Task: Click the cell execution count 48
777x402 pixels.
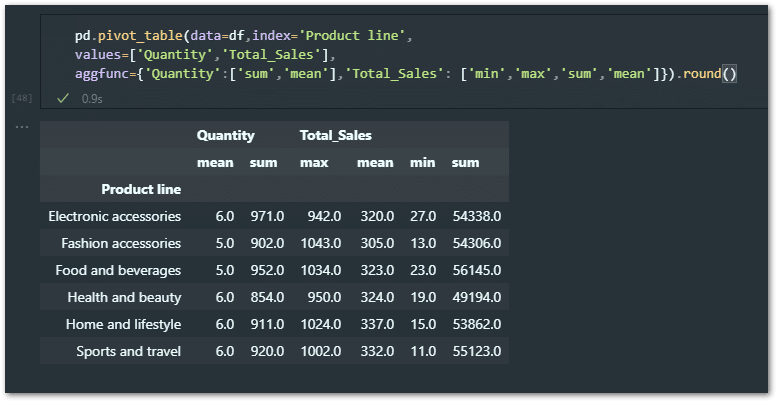Action: [23, 99]
